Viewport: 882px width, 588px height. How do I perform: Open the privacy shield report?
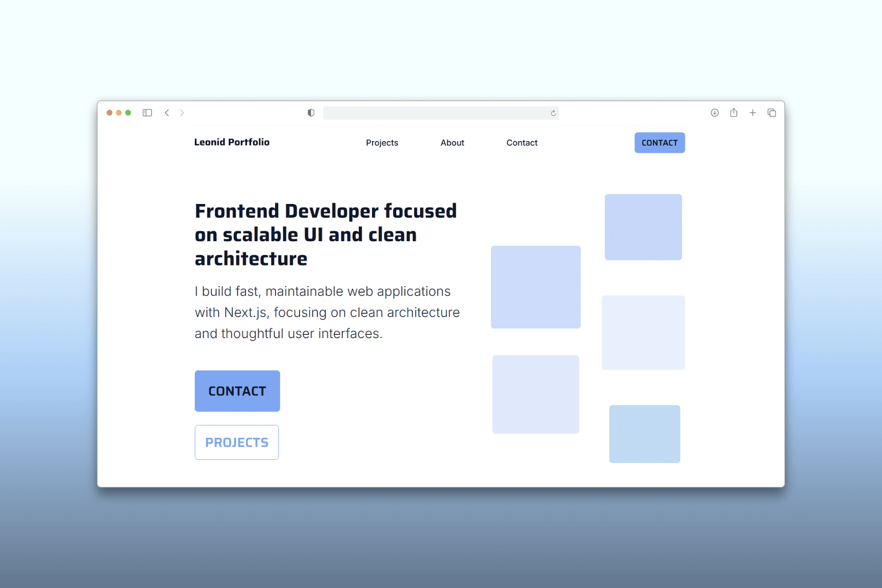(311, 113)
